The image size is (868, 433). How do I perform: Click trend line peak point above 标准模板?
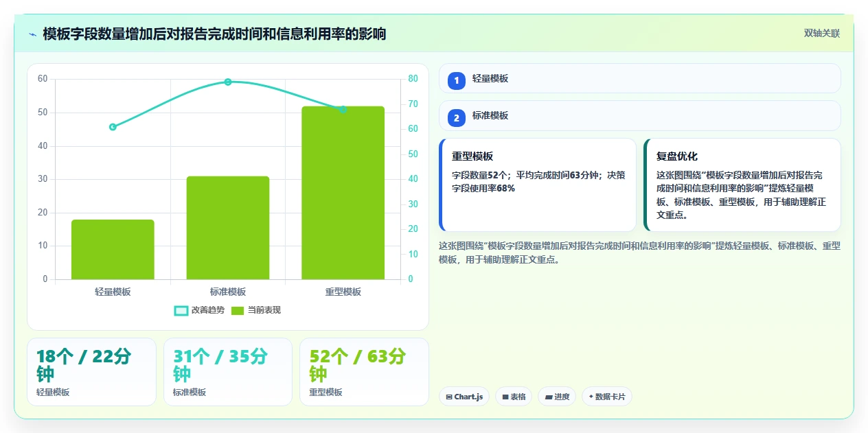[x=228, y=82]
